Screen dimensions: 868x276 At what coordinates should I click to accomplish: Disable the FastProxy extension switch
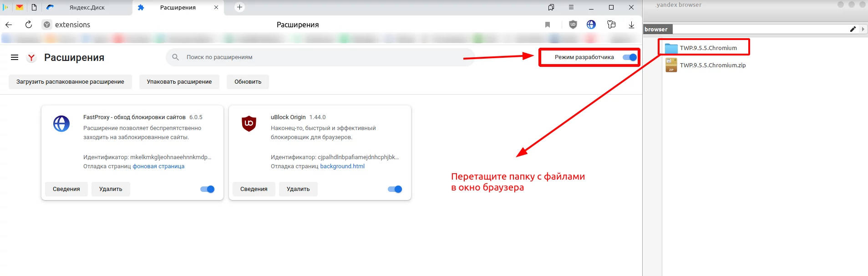click(x=208, y=189)
